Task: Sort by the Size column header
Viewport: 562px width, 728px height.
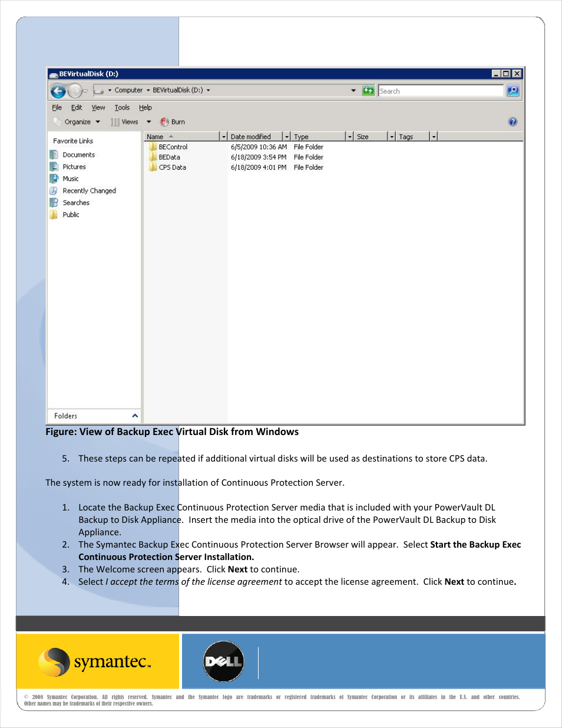Action: (x=371, y=136)
